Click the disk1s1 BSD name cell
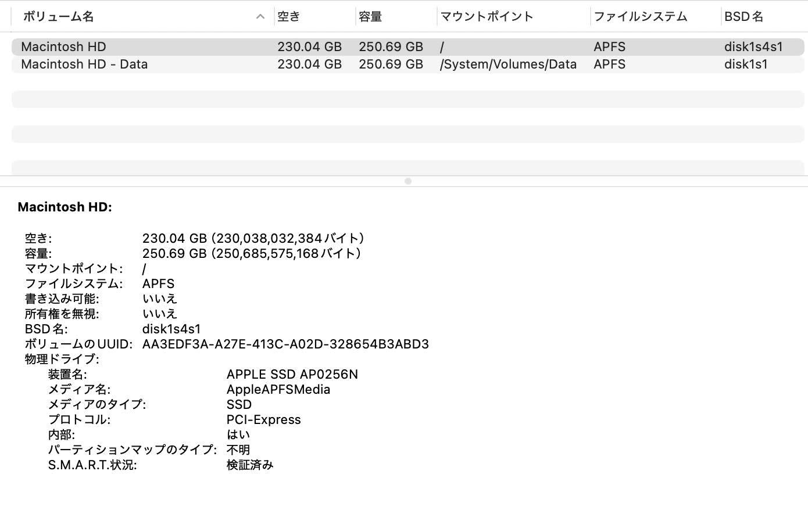Viewport: 808px width, 532px height. pyautogui.click(x=746, y=64)
